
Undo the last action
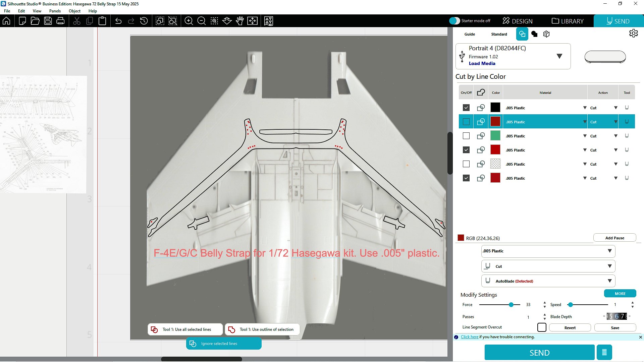(x=118, y=21)
